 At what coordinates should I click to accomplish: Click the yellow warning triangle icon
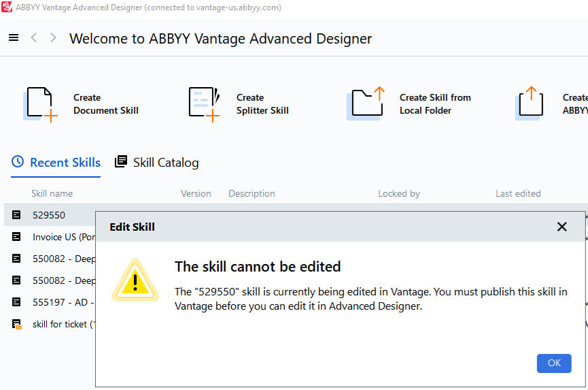pyautogui.click(x=135, y=280)
